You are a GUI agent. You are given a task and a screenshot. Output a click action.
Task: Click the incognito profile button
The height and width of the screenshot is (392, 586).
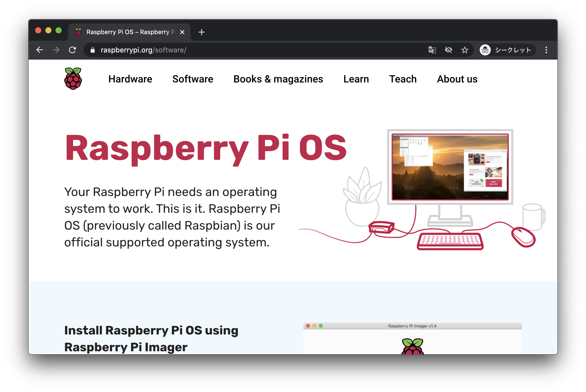pyautogui.click(x=507, y=50)
